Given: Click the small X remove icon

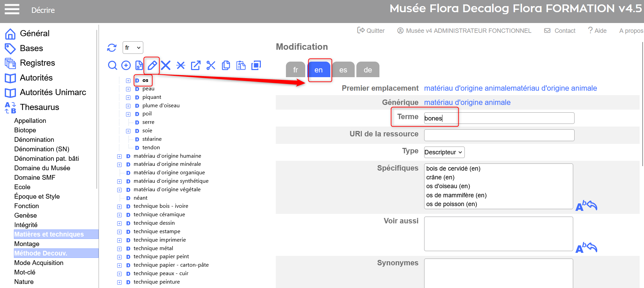Looking at the screenshot, I should point(181,65).
